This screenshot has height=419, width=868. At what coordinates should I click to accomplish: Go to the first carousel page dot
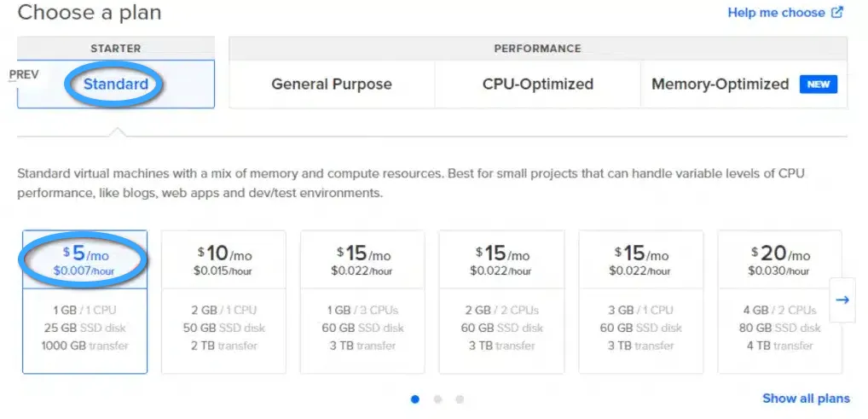(415, 399)
